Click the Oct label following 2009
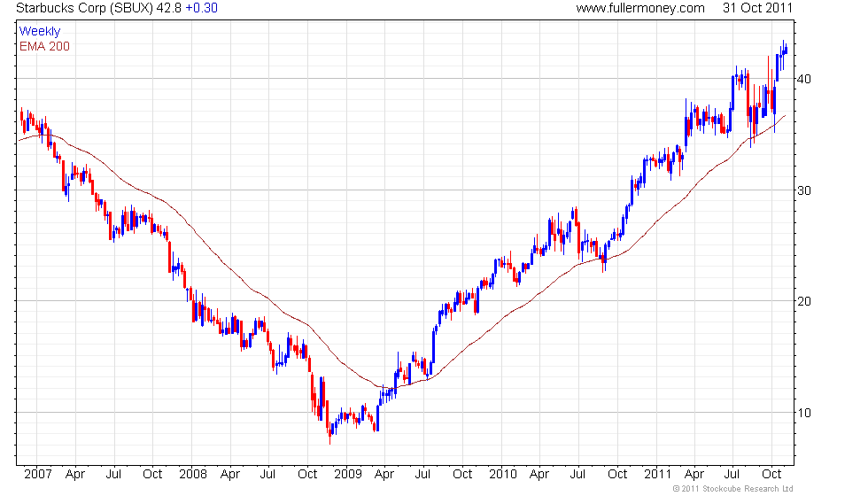868x496 pixels. coord(462,475)
